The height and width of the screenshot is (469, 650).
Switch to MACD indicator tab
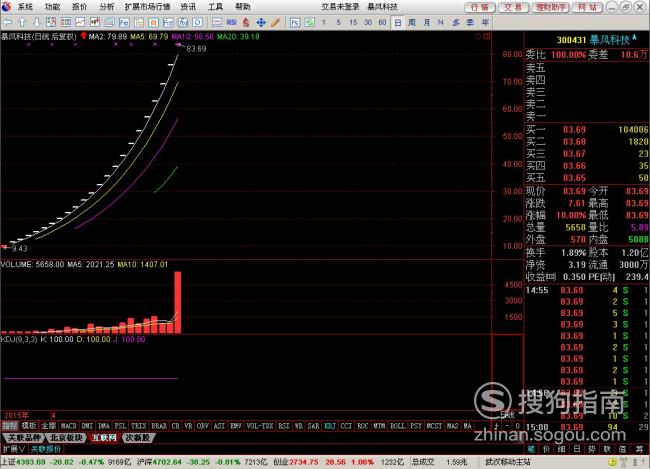(68, 426)
